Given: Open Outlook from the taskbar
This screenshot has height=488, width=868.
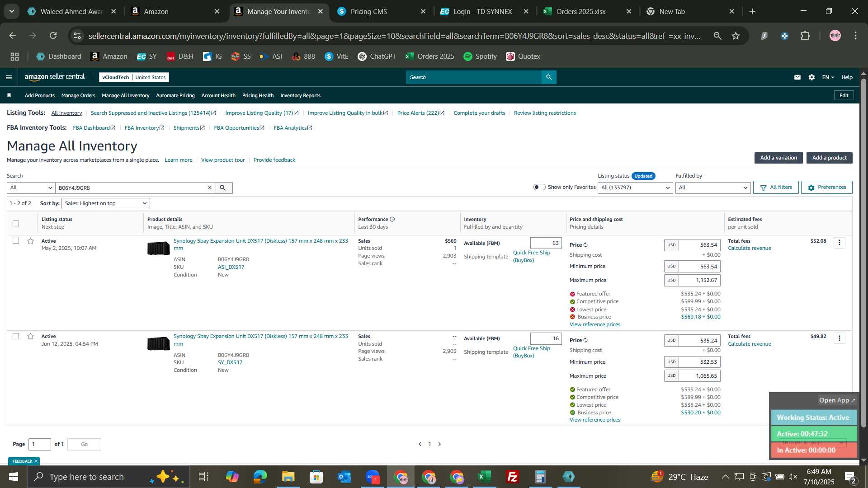Looking at the screenshot, I should click(344, 477).
